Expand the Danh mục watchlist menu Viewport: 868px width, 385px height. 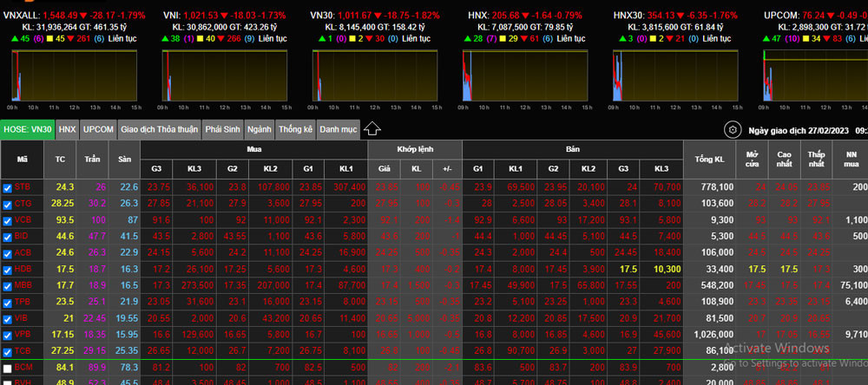point(338,129)
